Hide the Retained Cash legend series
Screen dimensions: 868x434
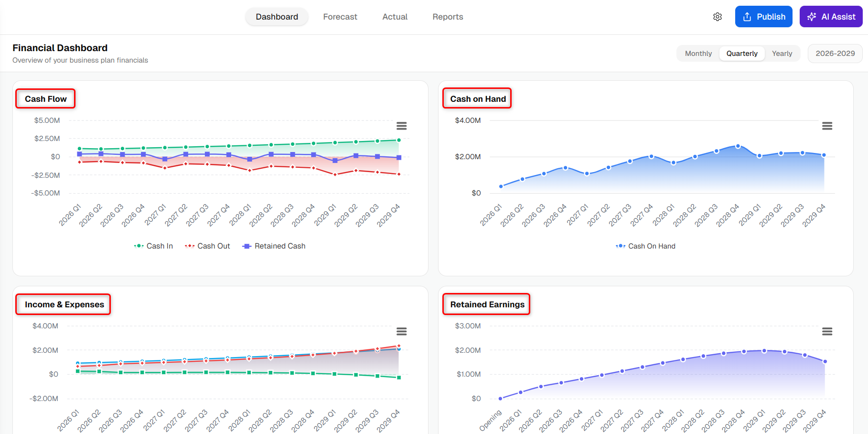(x=274, y=246)
